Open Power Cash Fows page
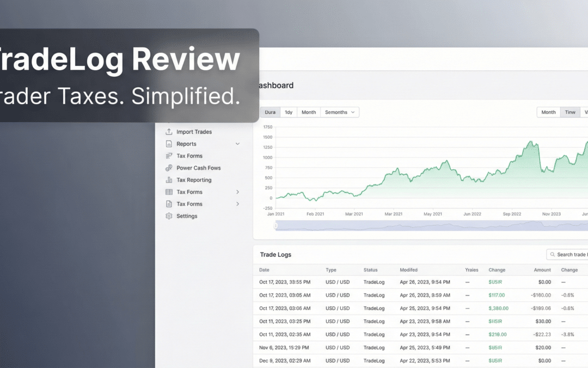The height and width of the screenshot is (368, 588). (198, 168)
